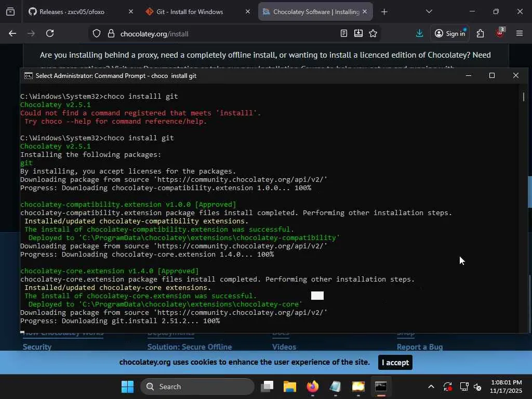Open the Videos footer link

pos(284,347)
